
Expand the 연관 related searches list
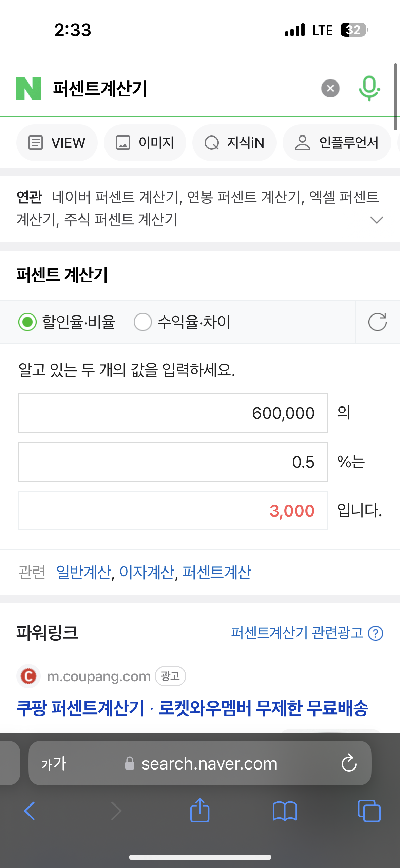point(377,220)
